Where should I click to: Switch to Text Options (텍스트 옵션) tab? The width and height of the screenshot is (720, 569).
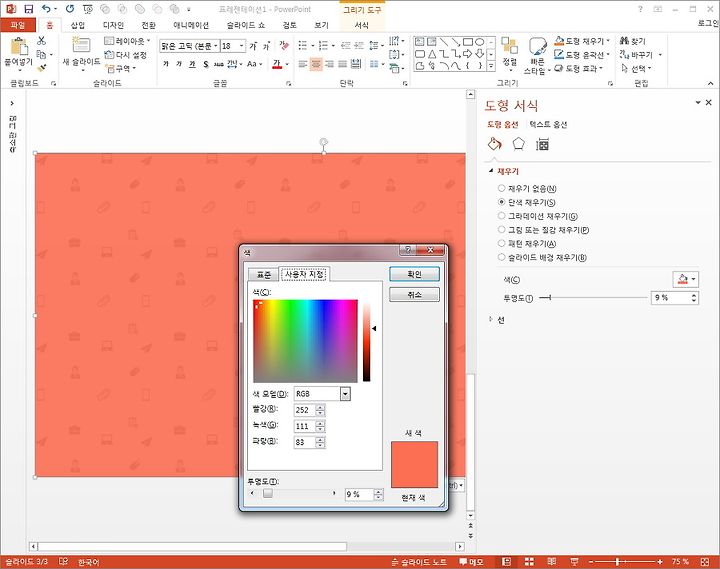548,124
